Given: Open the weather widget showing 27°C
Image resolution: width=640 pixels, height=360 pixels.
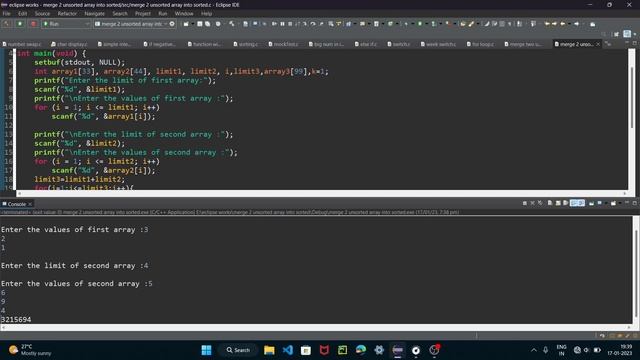Looking at the screenshot, I should [x=31, y=350].
